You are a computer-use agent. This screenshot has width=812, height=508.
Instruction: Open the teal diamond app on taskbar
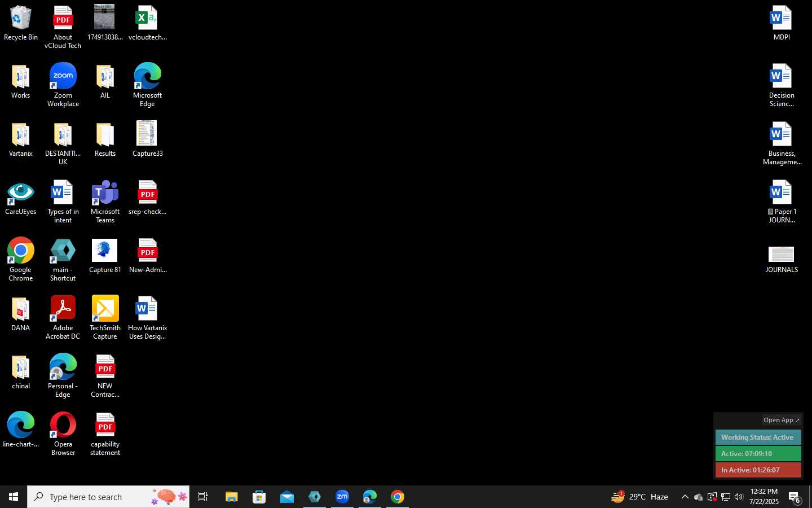point(315,497)
